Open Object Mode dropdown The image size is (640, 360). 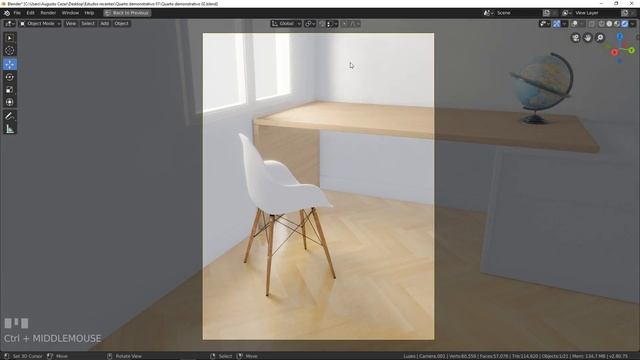pyautogui.click(x=40, y=24)
